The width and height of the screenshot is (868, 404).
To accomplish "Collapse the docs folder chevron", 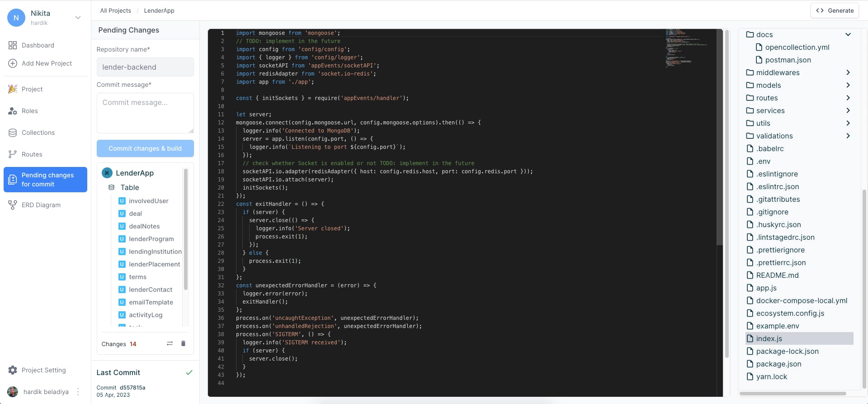I will click(848, 34).
